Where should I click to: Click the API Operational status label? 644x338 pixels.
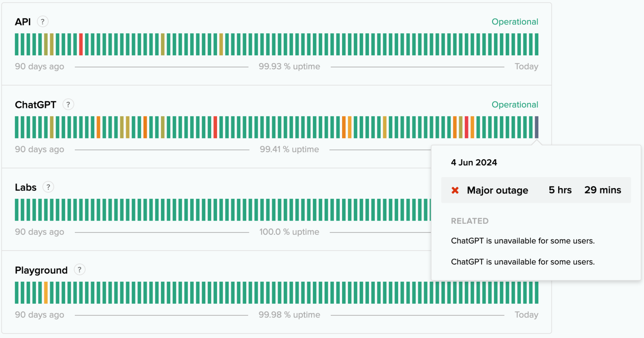(515, 22)
